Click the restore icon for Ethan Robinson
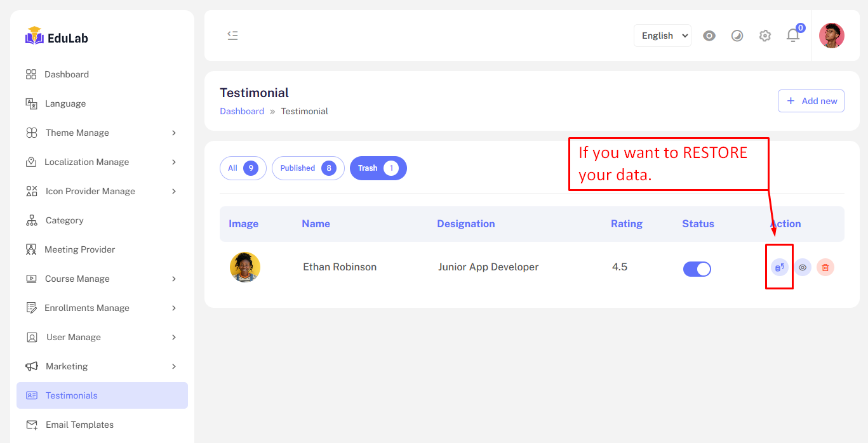Screen dimensions: 868x443 pos(780,267)
